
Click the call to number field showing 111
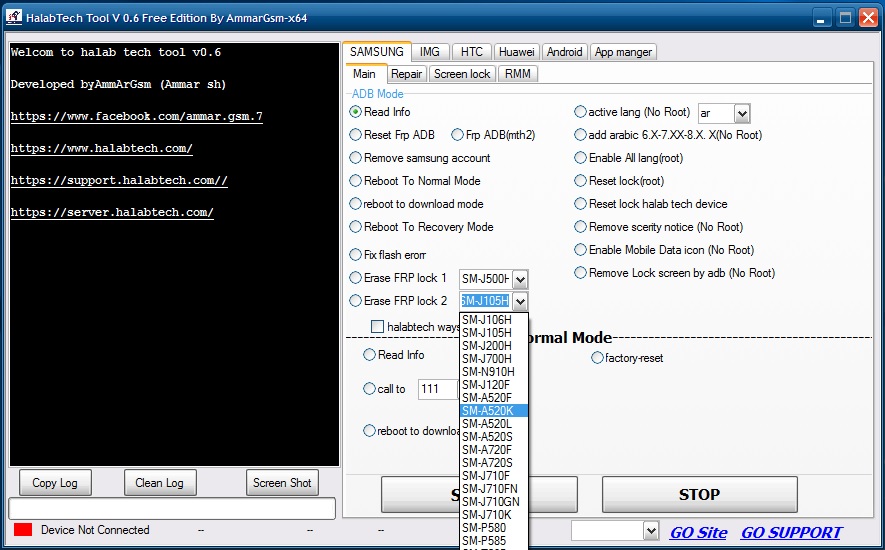point(439,389)
